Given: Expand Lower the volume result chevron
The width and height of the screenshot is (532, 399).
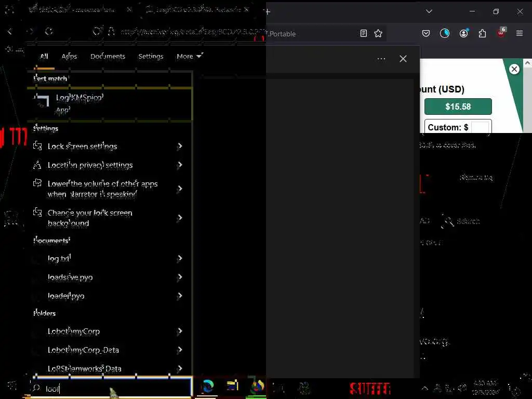Looking at the screenshot, I should click(180, 189).
